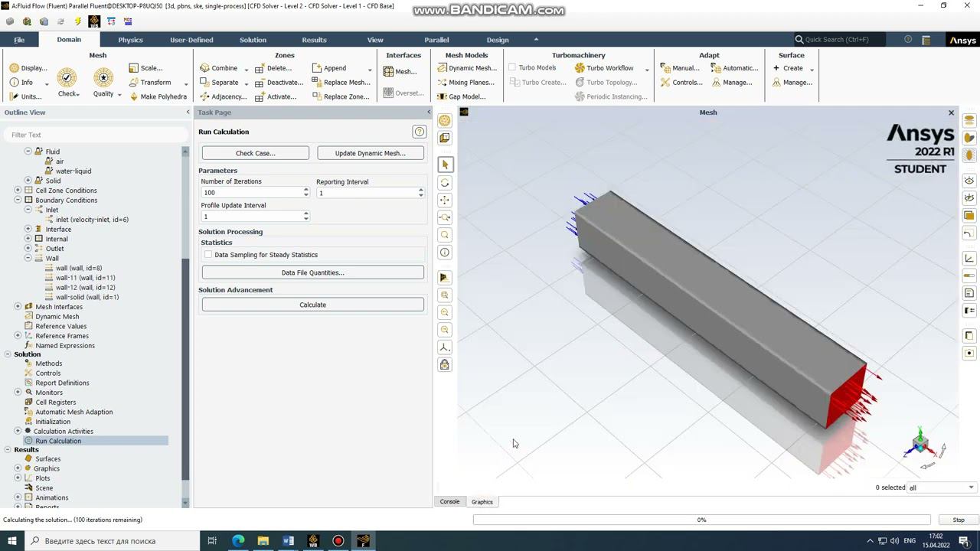This screenshot has height=551, width=980.
Task: Open the mesh Display dialog
Action: pyautogui.click(x=28, y=68)
